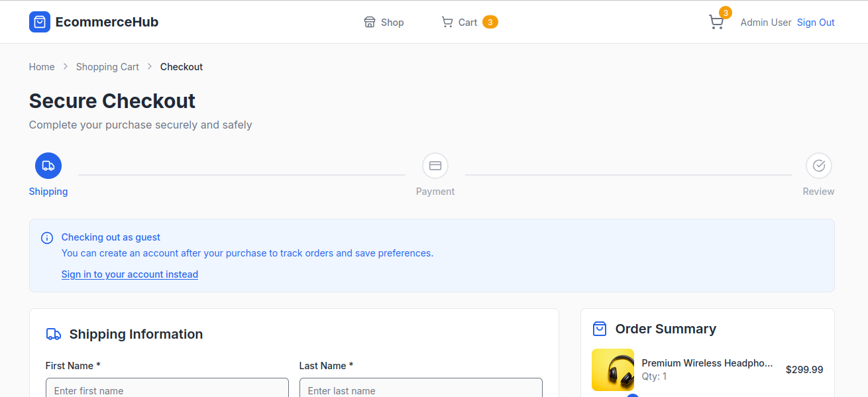Go to Home breadcrumb
The image size is (868, 397).
pyautogui.click(x=42, y=67)
